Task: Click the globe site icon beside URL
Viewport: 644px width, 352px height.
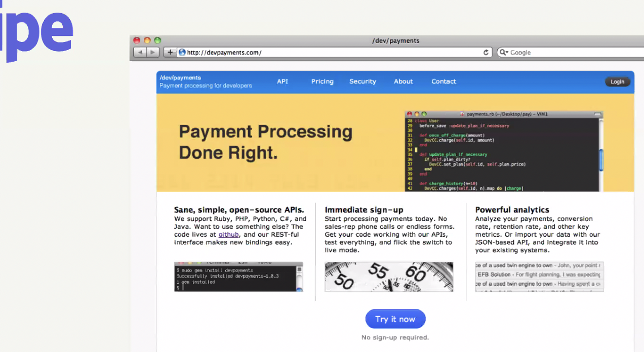Action: (x=182, y=53)
